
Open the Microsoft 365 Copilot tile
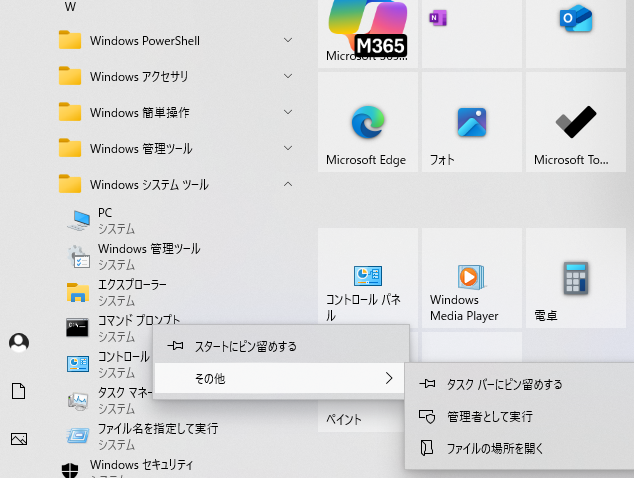point(368,34)
